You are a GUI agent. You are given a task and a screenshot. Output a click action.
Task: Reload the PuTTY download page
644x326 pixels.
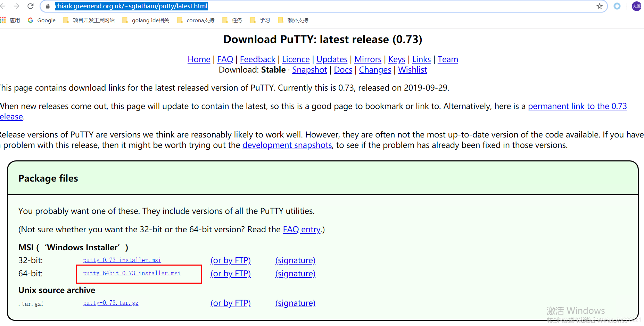(31, 6)
